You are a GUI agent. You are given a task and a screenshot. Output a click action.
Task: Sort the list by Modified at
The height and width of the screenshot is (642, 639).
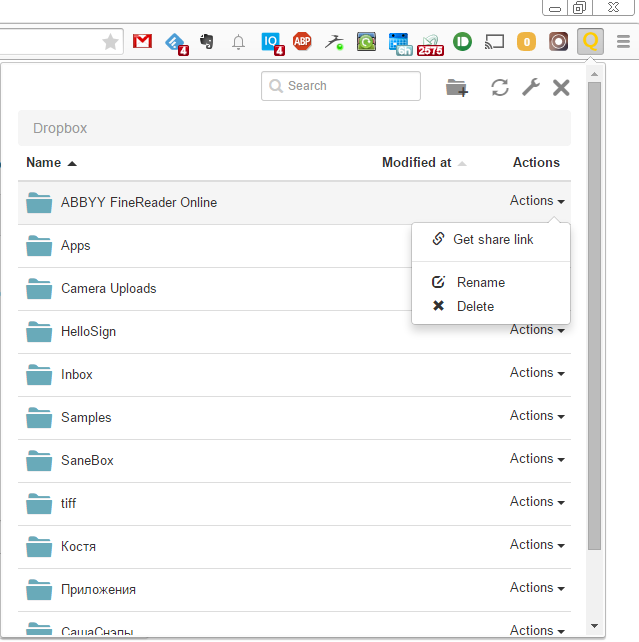(x=424, y=163)
